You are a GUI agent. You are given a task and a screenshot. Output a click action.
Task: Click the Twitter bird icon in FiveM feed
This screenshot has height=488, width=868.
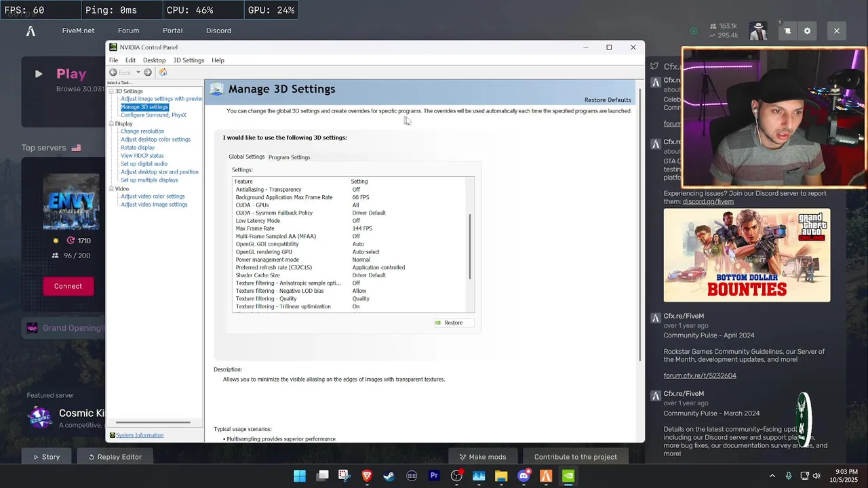(x=654, y=66)
